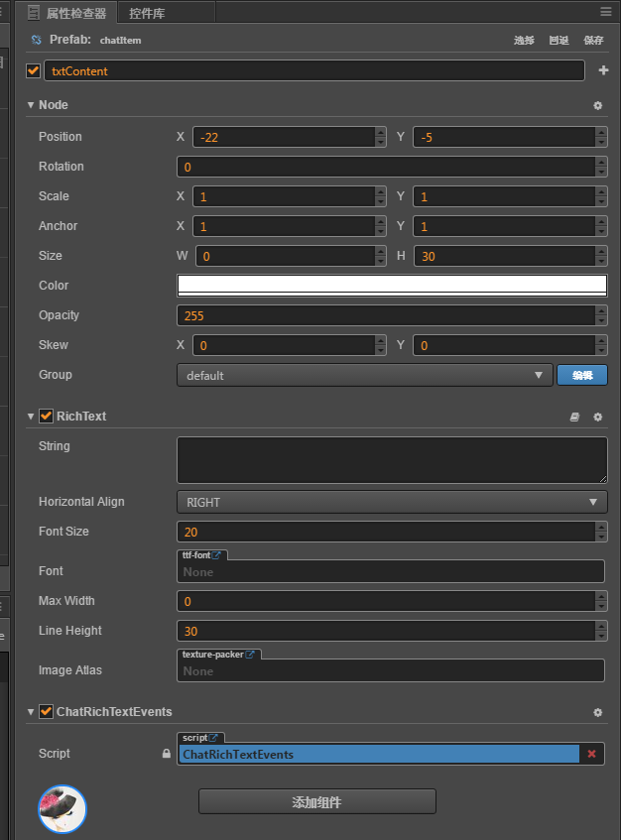This screenshot has height=840, width=621.
Task: Switch to the 控件库 tab
Action: point(147,13)
